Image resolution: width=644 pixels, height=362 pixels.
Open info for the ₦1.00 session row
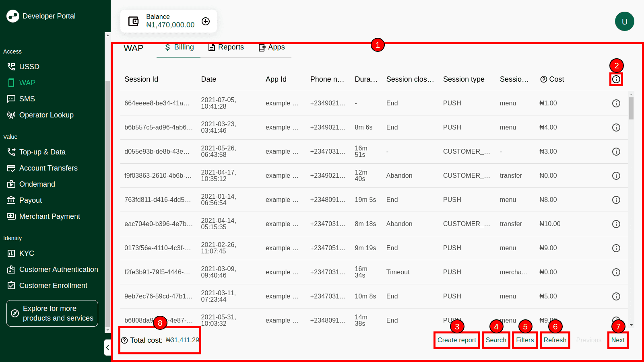tap(616, 103)
